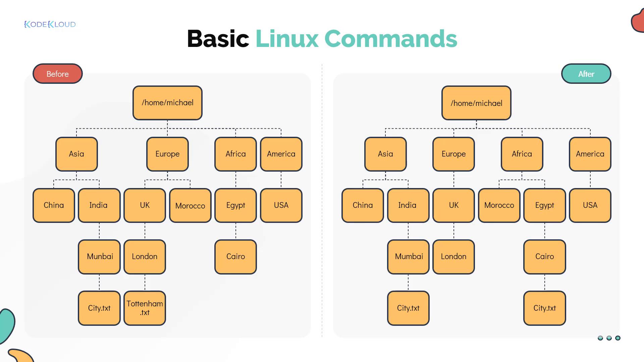Click the Tottenham.txt file in Before tree

click(x=145, y=308)
